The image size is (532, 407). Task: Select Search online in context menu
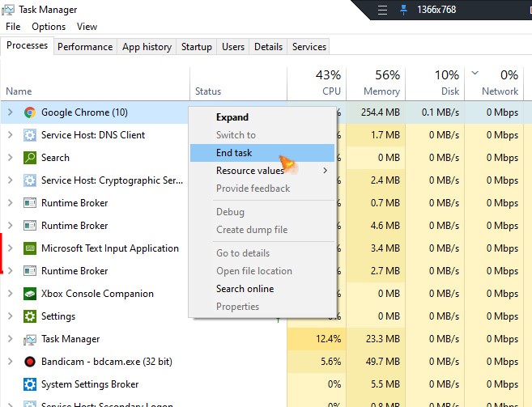(x=245, y=289)
